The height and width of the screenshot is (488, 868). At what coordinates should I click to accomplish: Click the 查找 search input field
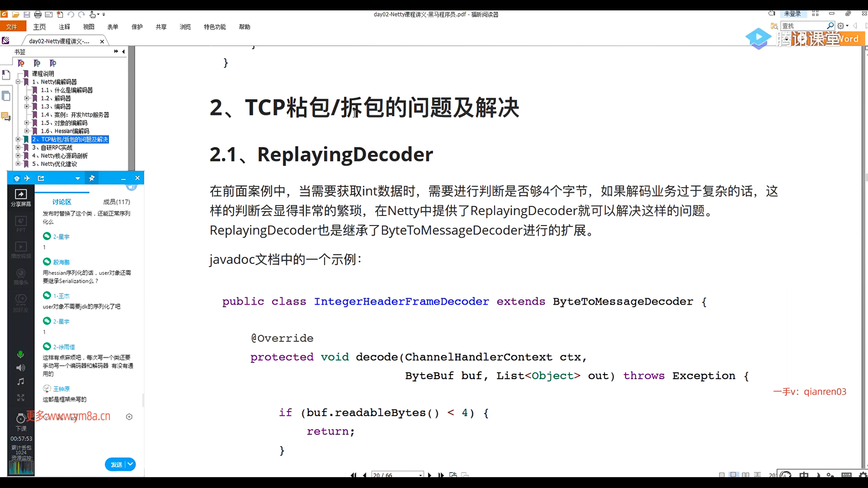tap(804, 26)
